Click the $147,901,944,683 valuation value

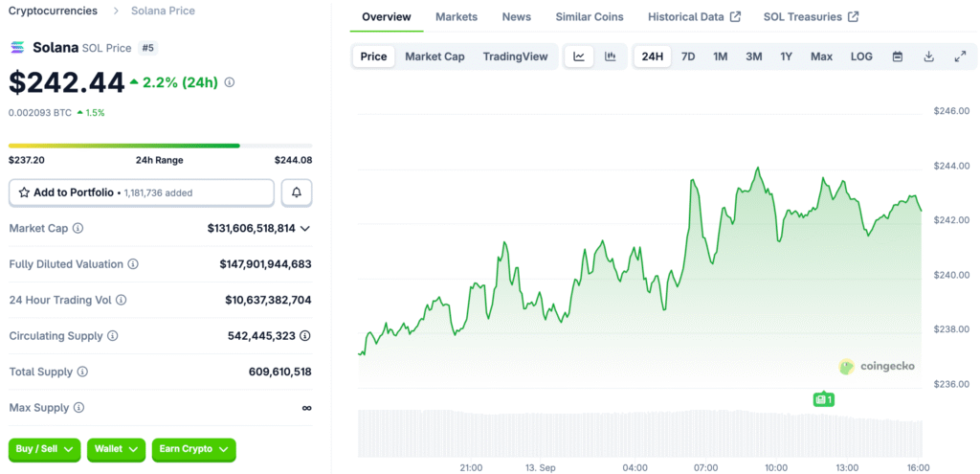(x=266, y=264)
